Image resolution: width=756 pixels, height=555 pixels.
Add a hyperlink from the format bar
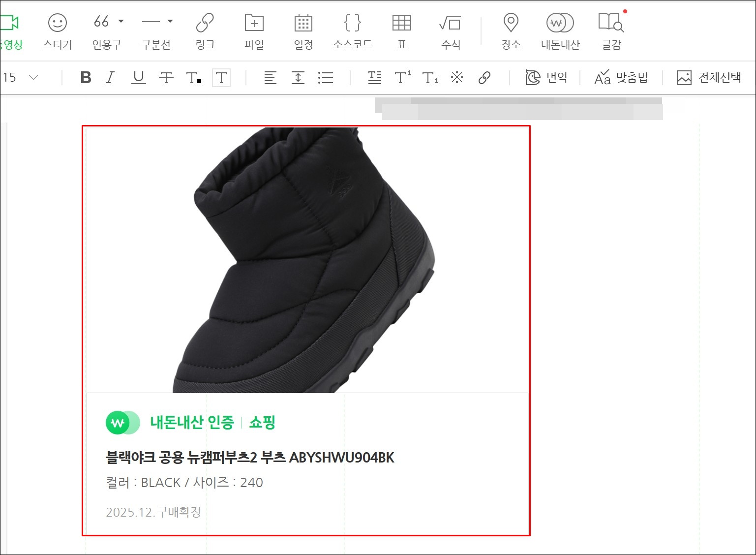point(484,78)
